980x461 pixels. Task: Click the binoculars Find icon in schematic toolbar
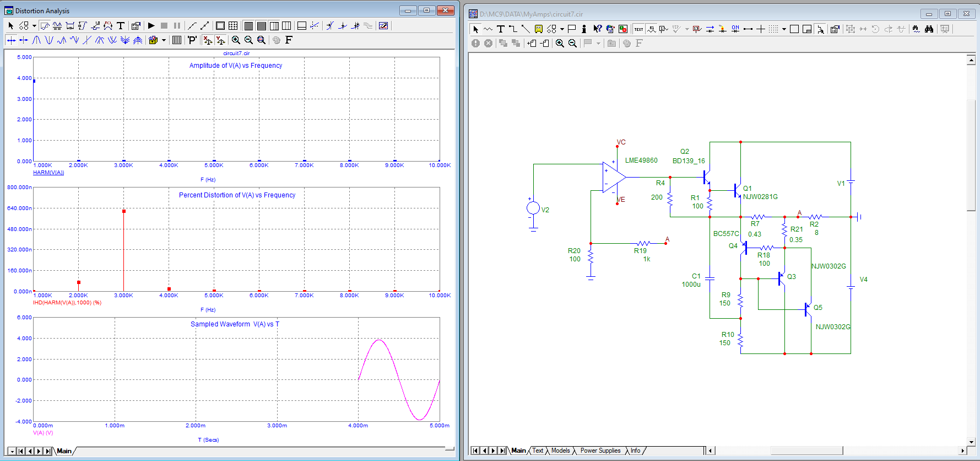[929, 29]
